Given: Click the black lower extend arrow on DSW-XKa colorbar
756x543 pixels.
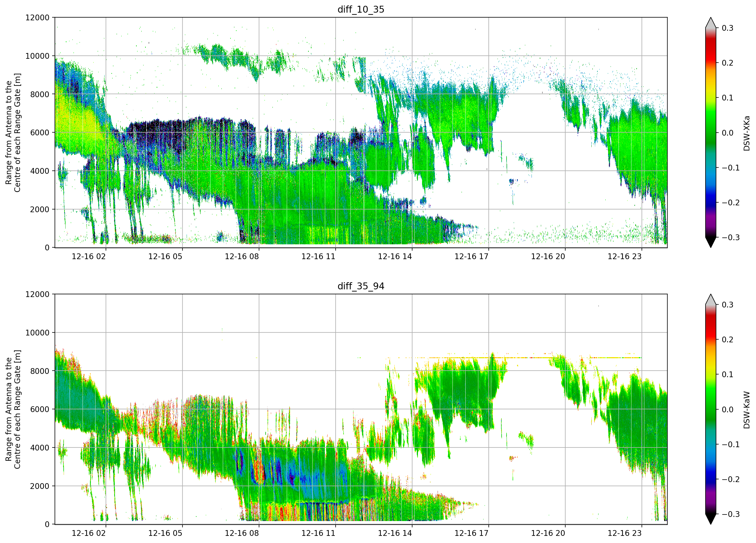Looking at the screenshot, I should point(711,242).
